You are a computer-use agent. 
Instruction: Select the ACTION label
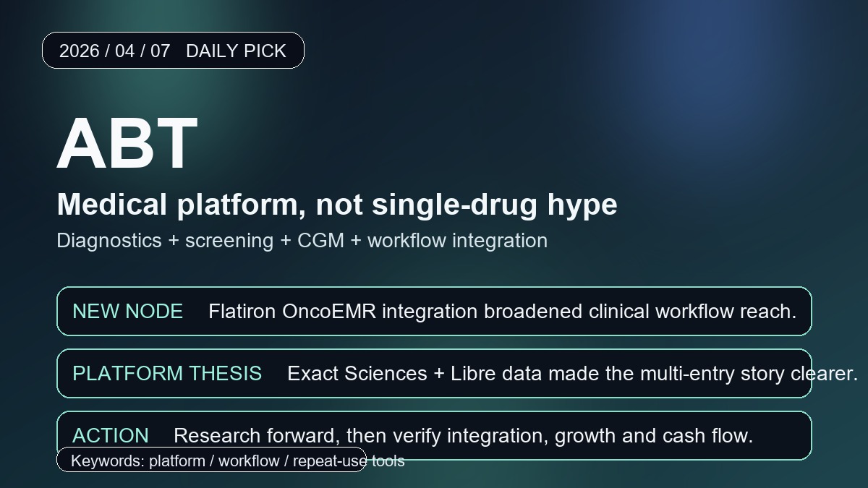click(111, 436)
